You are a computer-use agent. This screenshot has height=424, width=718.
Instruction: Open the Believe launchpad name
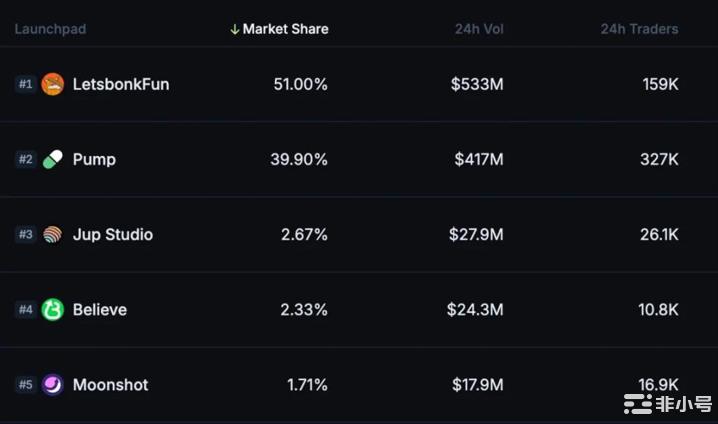click(x=100, y=310)
